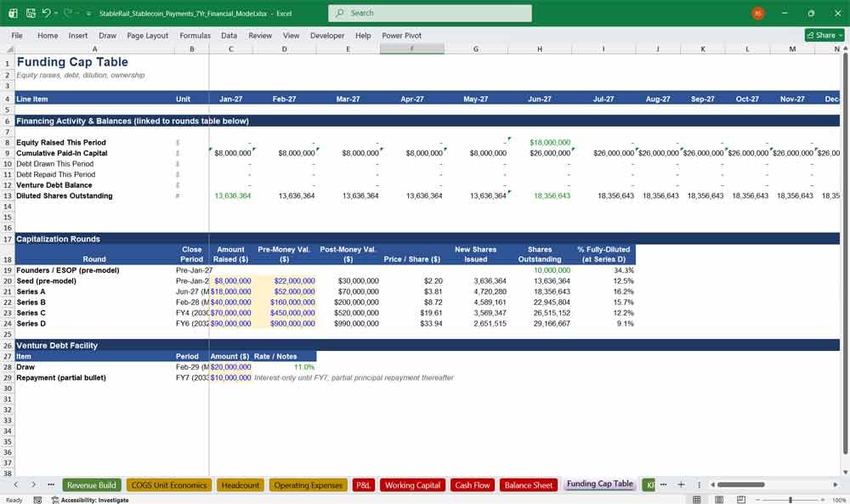Click zoom out minus in status bar

(757, 500)
